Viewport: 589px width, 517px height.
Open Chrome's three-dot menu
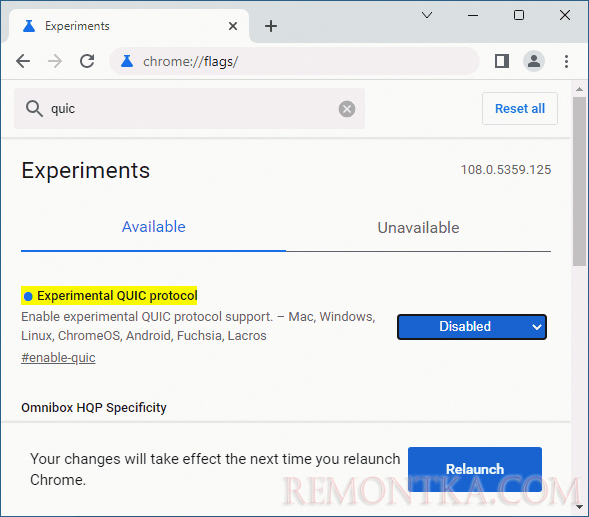coord(566,61)
